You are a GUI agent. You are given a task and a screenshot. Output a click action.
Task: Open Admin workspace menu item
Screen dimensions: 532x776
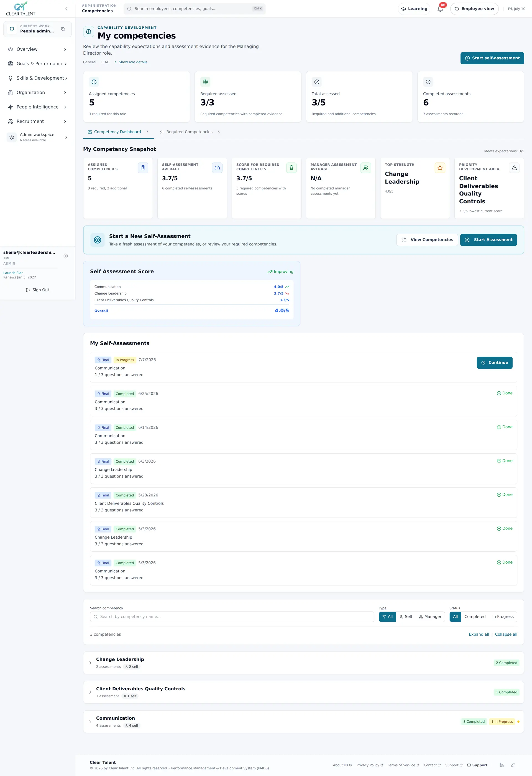point(37,137)
